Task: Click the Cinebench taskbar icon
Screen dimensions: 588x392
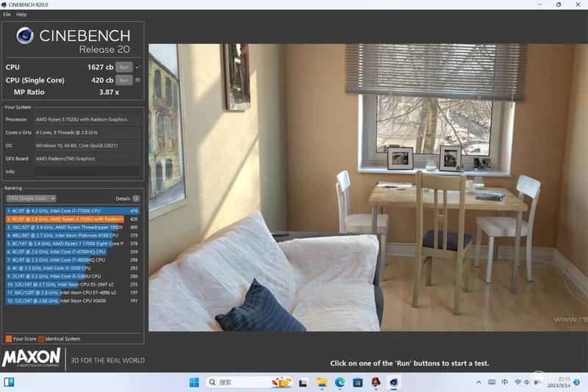Action: coord(394,382)
